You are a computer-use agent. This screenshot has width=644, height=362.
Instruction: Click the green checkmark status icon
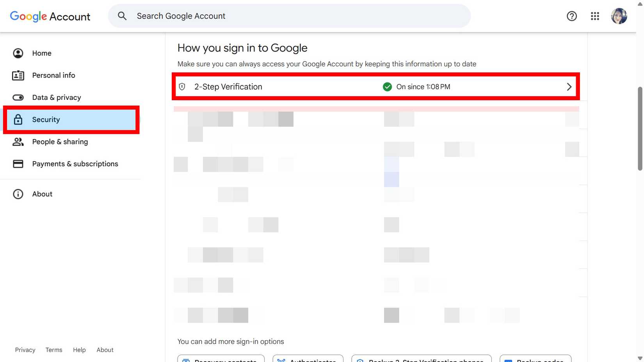tap(387, 87)
